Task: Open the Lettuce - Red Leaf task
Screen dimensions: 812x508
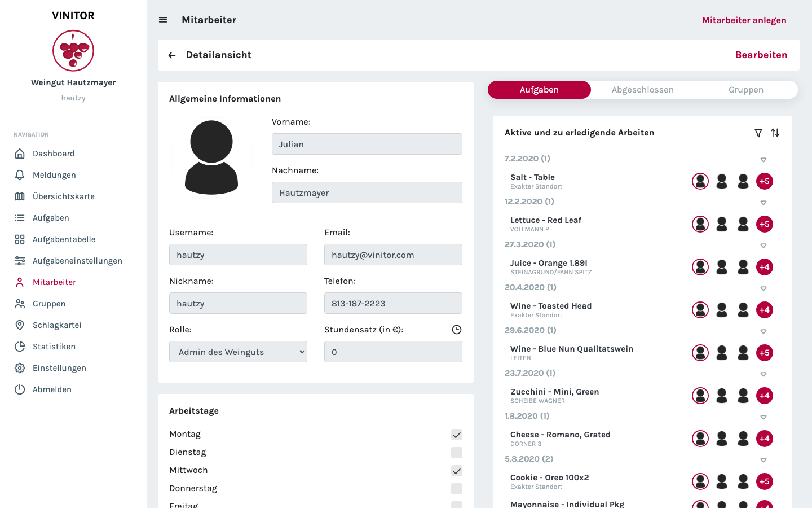Action: tap(546, 220)
